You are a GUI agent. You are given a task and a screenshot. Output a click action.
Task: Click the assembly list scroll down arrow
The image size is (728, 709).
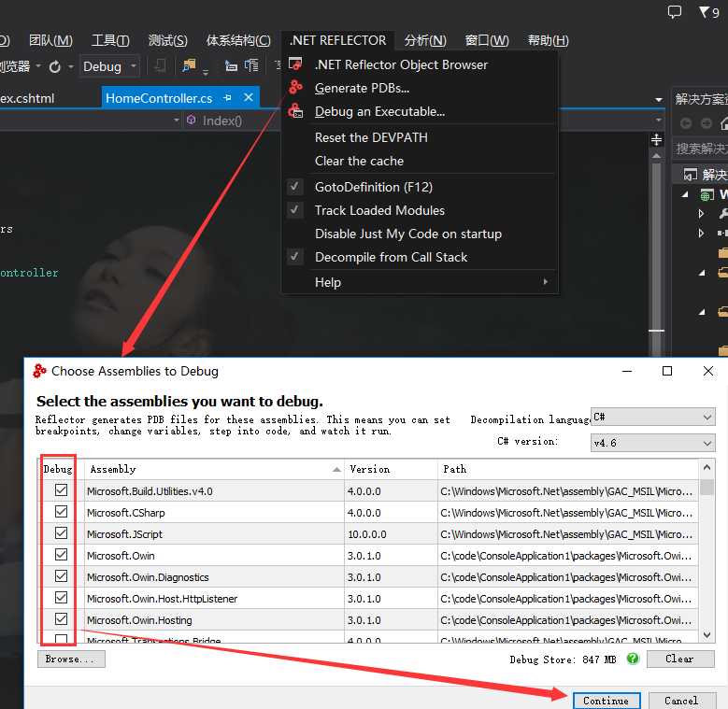coord(707,634)
